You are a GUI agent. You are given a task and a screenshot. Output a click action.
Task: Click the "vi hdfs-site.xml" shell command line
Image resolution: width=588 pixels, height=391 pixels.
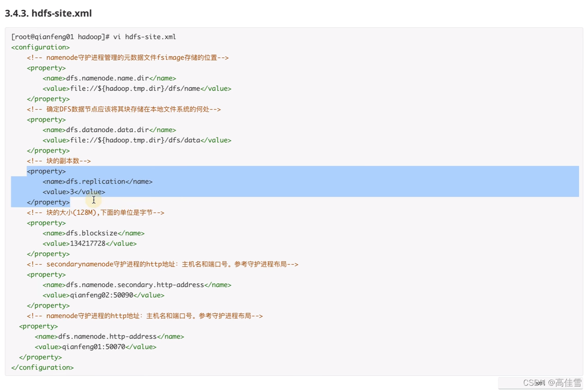(94, 37)
